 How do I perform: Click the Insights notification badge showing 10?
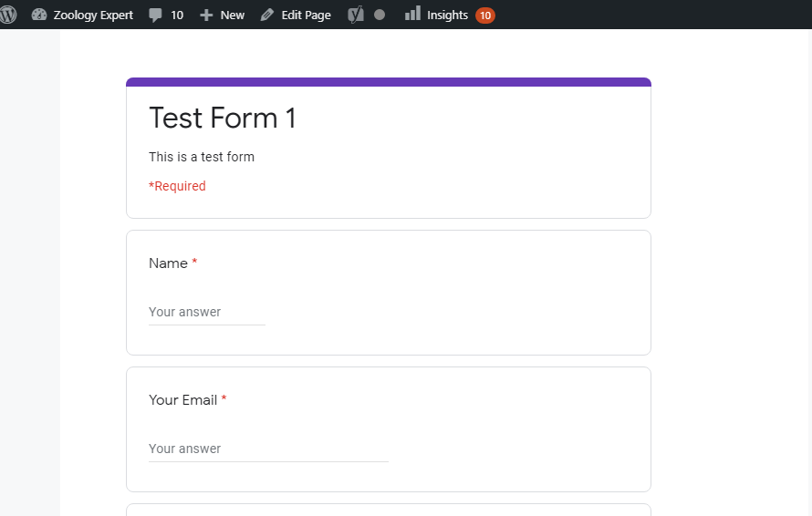485,15
